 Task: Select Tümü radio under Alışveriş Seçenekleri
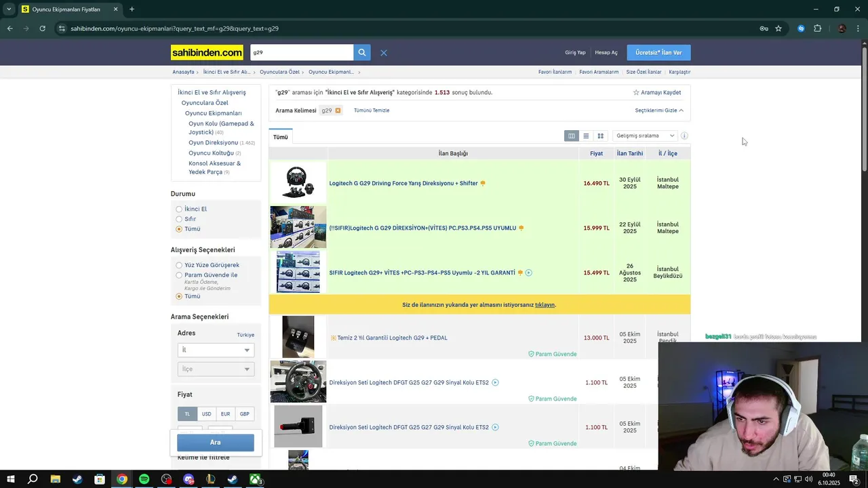(179, 296)
